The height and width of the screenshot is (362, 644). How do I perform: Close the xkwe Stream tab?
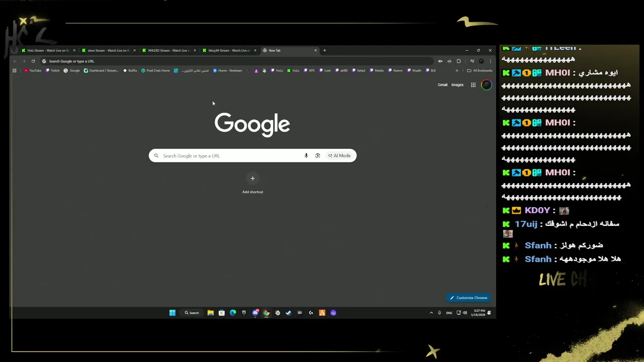coord(134,50)
